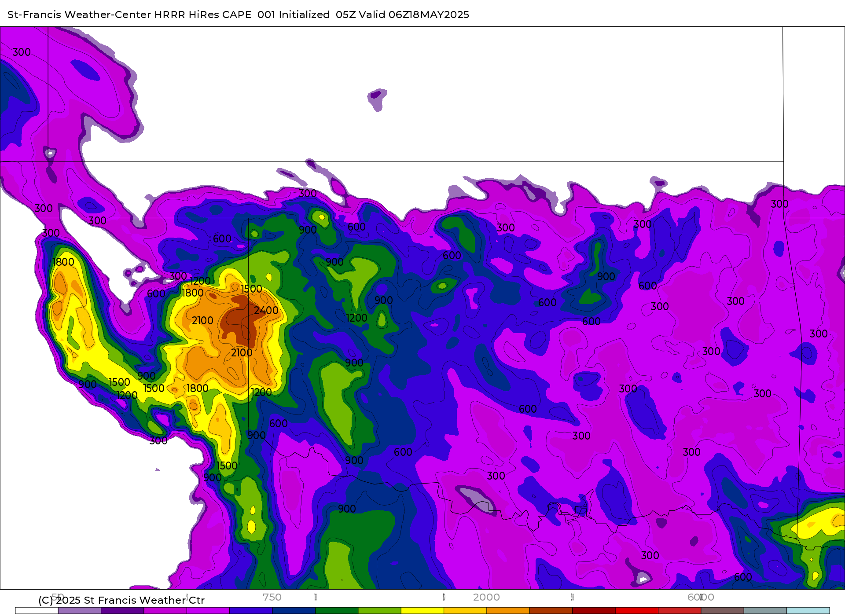Click 'St-Francis Weather-Center' in the title
845x616 pixels.
pos(79,15)
